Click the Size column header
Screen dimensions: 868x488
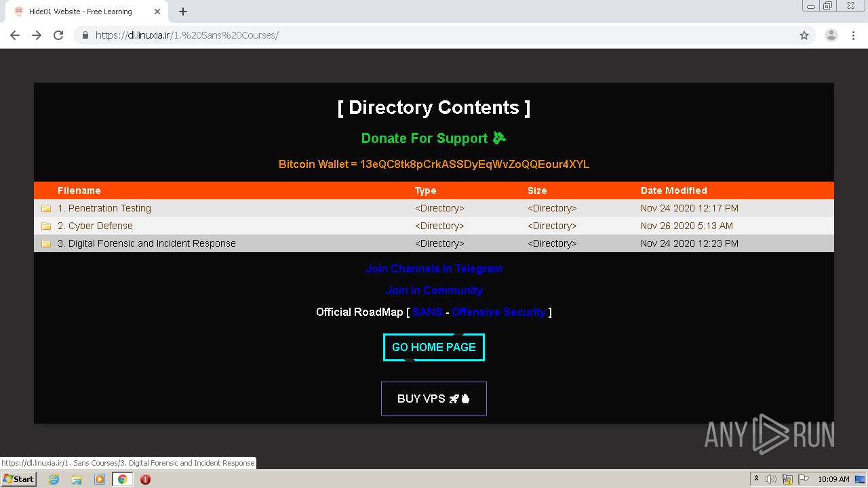coord(537,190)
